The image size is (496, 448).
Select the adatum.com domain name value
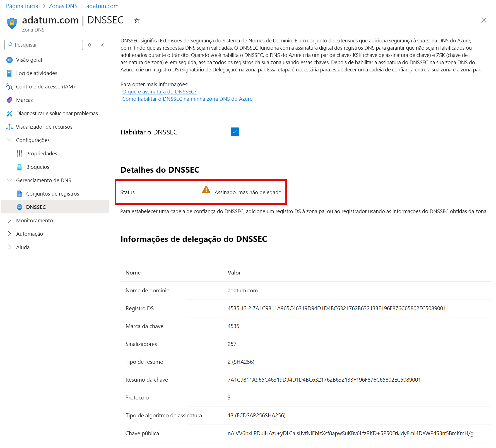243,291
